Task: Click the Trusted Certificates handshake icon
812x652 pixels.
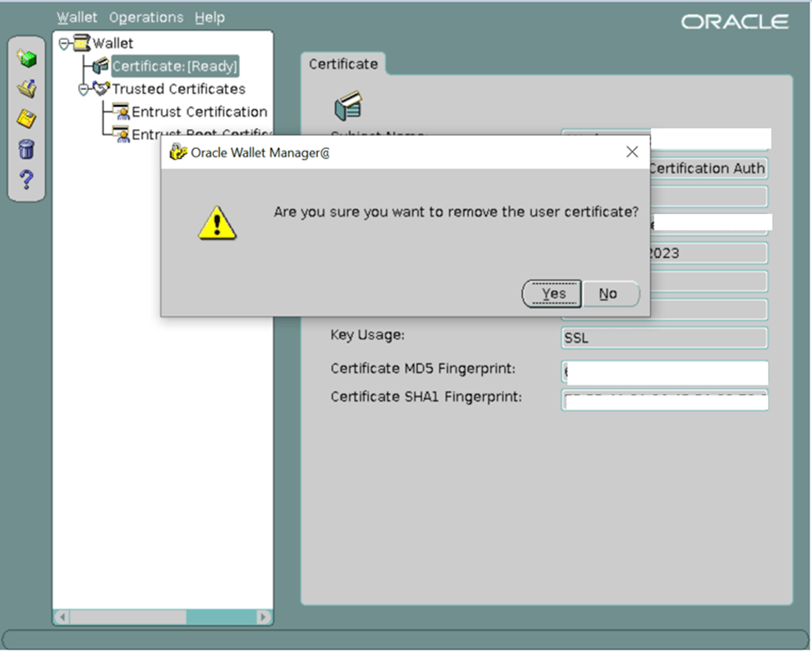Action: point(101,88)
